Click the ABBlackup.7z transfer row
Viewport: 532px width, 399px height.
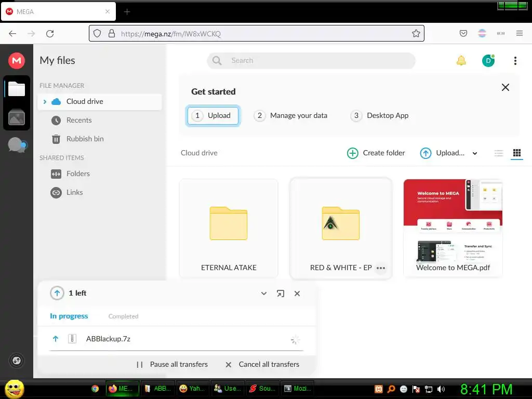click(176, 339)
